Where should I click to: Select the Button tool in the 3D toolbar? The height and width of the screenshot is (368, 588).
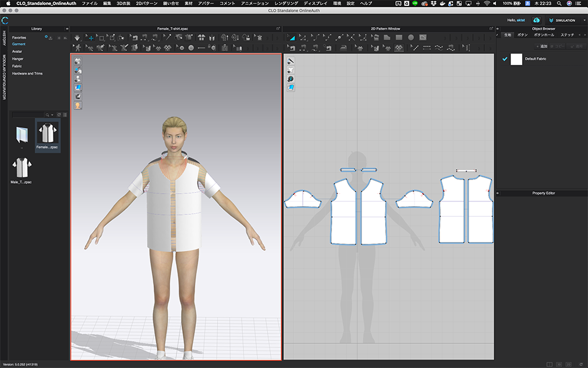(x=181, y=47)
